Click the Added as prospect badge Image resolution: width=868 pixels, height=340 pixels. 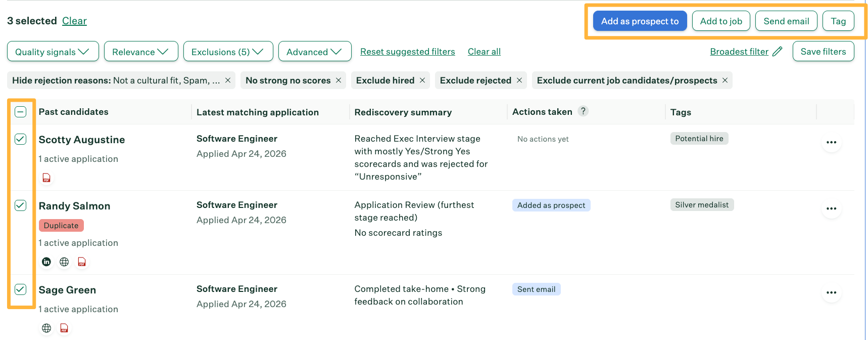click(551, 205)
